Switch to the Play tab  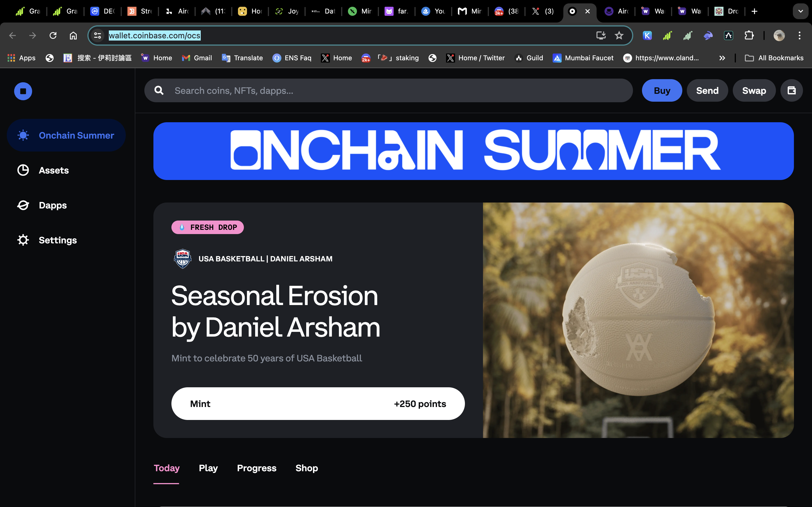pos(208,468)
